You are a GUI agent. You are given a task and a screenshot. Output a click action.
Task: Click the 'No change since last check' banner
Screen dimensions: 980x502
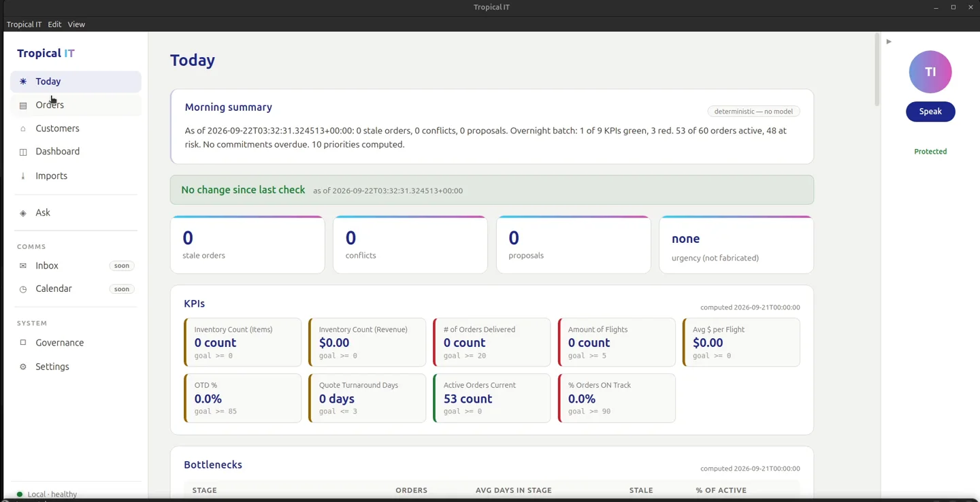(492, 190)
